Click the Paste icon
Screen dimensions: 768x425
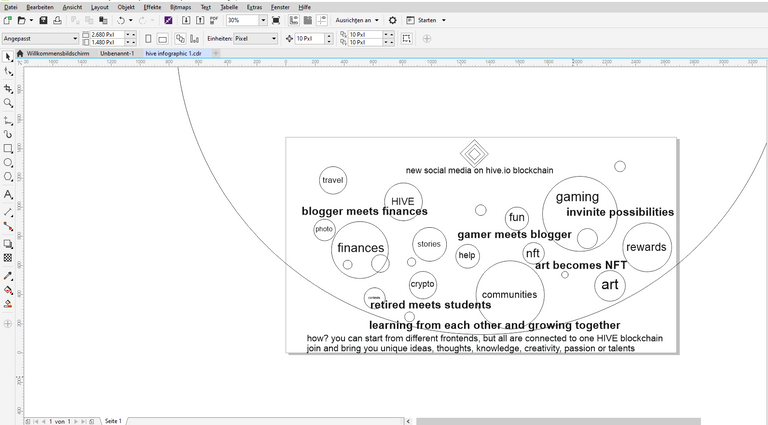[103, 20]
